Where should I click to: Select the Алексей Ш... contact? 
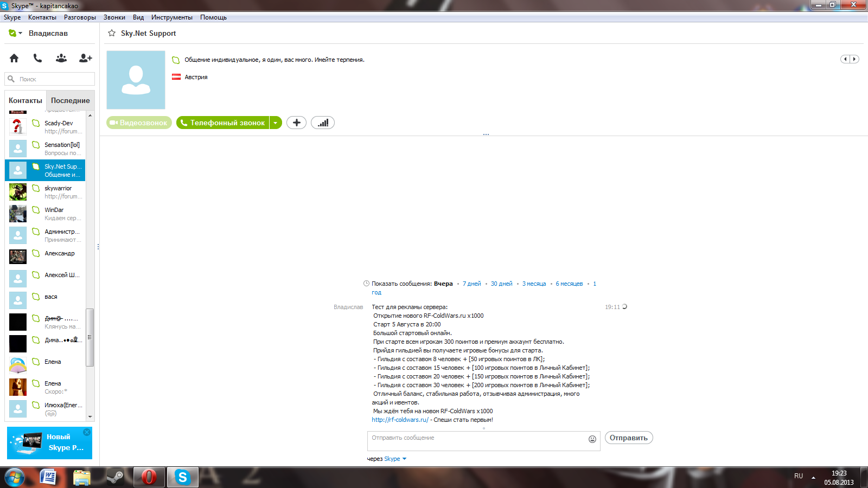coord(45,279)
